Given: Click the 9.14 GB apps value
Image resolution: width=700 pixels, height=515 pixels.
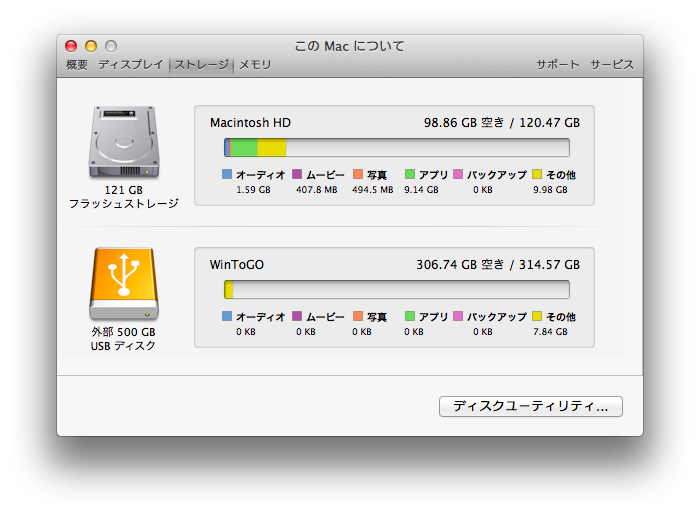Looking at the screenshot, I should [421, 190].
